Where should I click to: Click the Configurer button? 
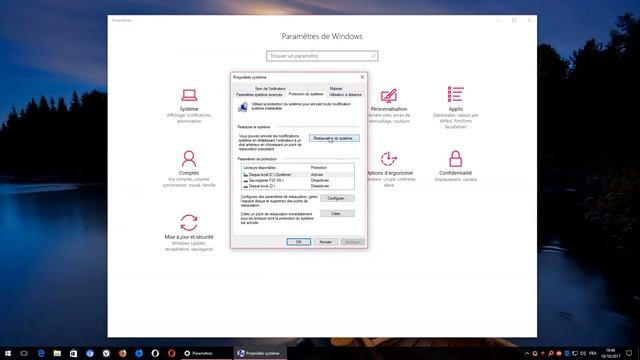[337, 198]
